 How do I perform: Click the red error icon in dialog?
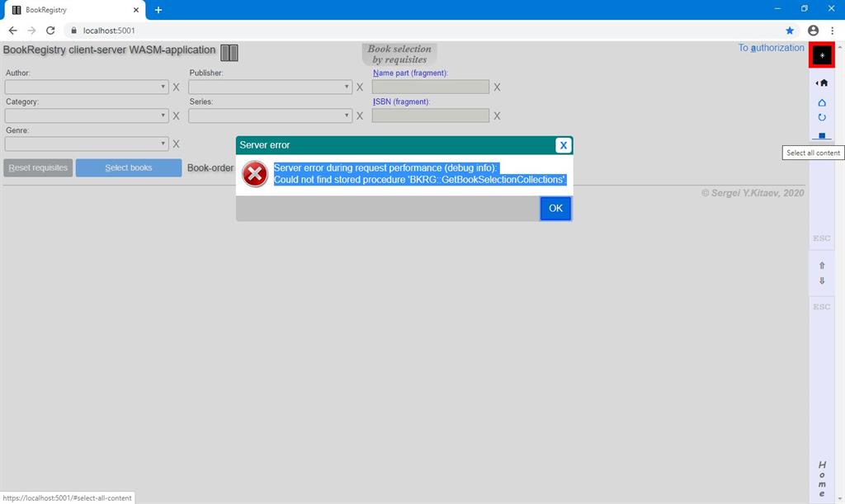coord(254,173)
